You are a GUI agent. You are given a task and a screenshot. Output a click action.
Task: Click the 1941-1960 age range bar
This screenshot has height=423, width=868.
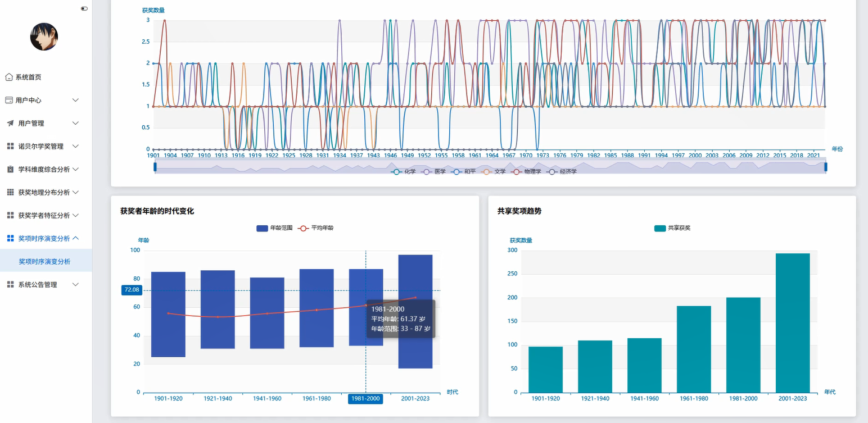[x=267, y=313]
